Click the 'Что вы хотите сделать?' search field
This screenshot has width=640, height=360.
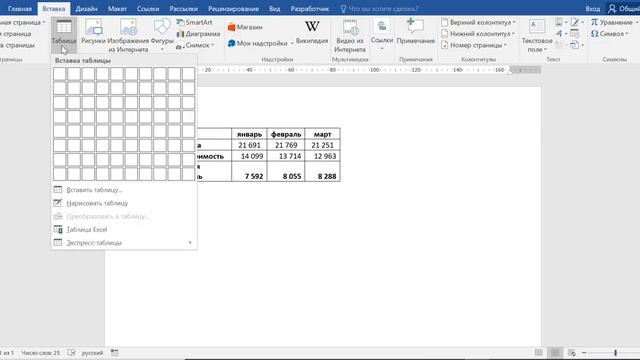(379, 9)
